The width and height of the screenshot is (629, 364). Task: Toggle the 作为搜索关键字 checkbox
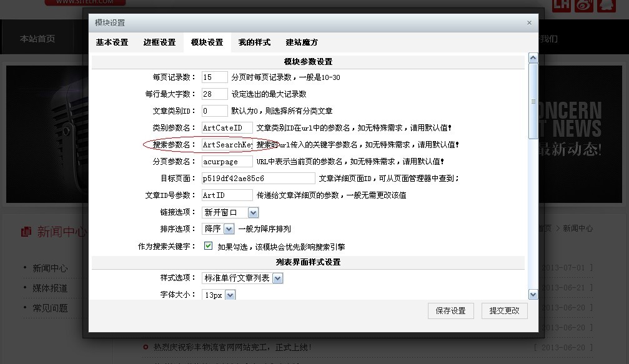click(208, 246)
